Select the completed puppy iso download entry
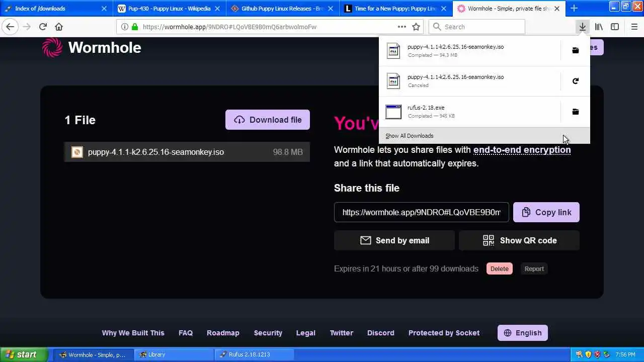The width and height of the screenshot is (644, 362). tap(469, 50)
